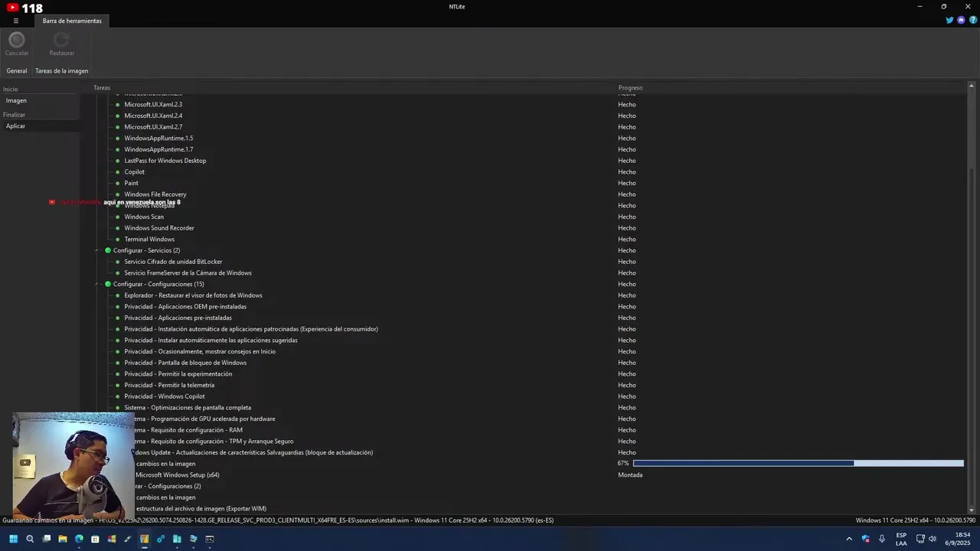Click the ESP LAA language indicator
The width and height of the screenshot is (980, 551).
(x=901, y=539)
